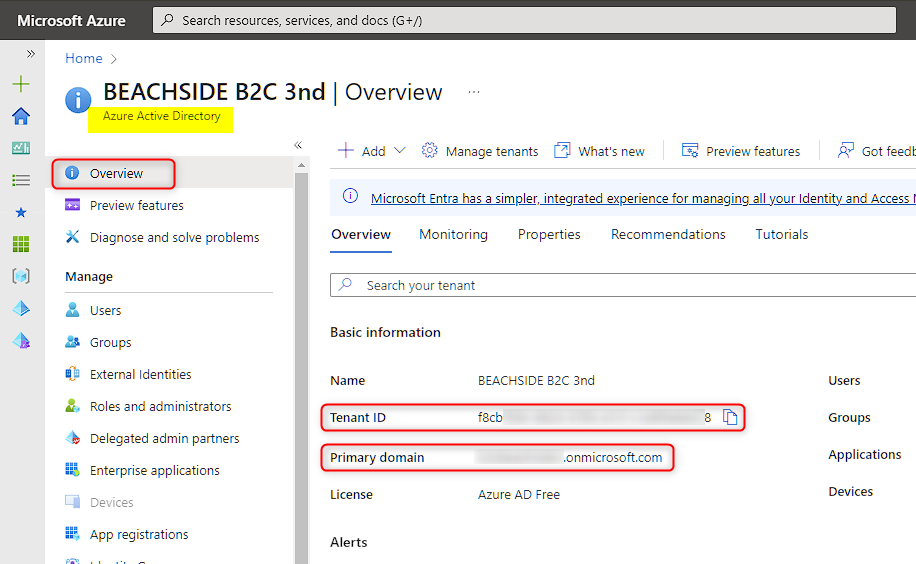
Task: Click the top Search resources, services, and docs box
Action: click(x=524, y=20)
